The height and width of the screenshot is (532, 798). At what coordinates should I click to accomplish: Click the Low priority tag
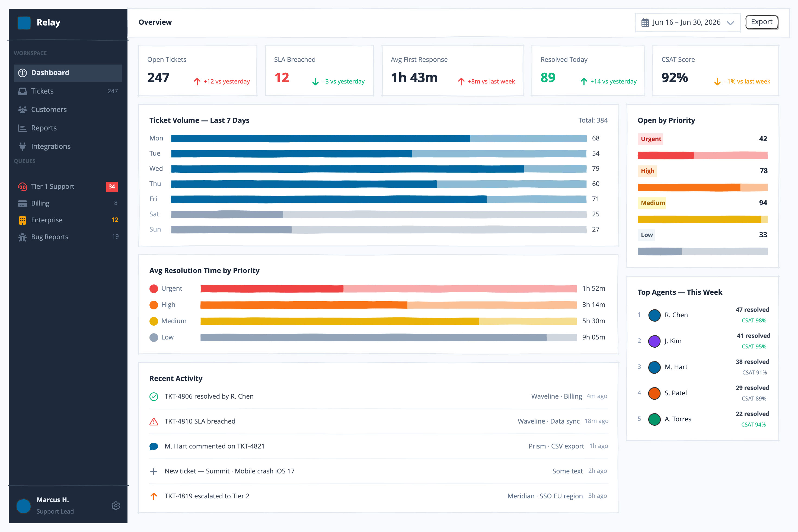pos(647,235)
